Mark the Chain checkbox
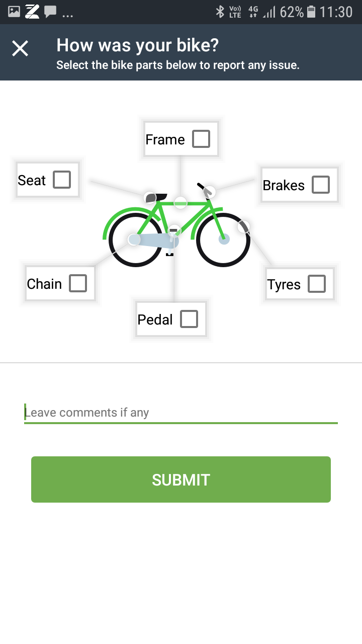Image resolution: width=362 pixels, height=644 pixels. point(78,283)
